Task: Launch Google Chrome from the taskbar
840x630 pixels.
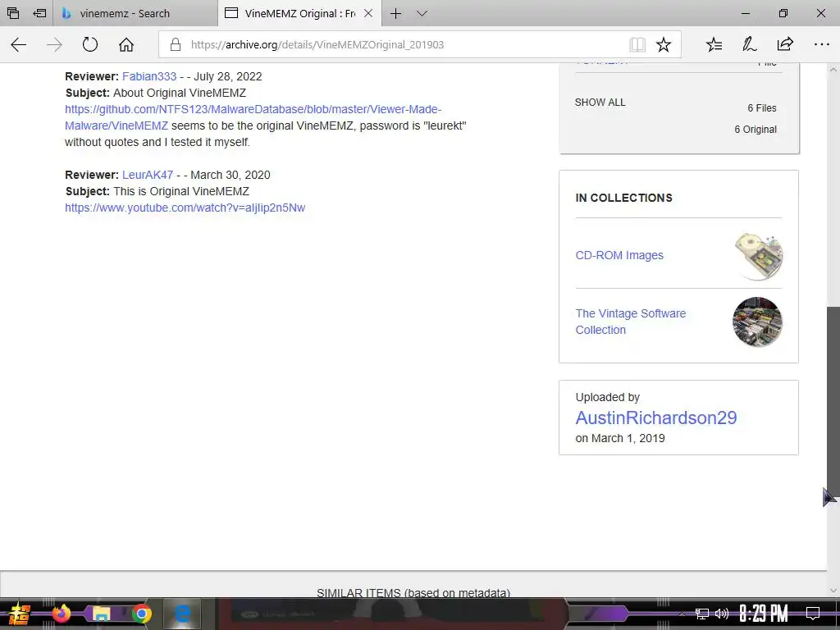Action: point(141,614)
